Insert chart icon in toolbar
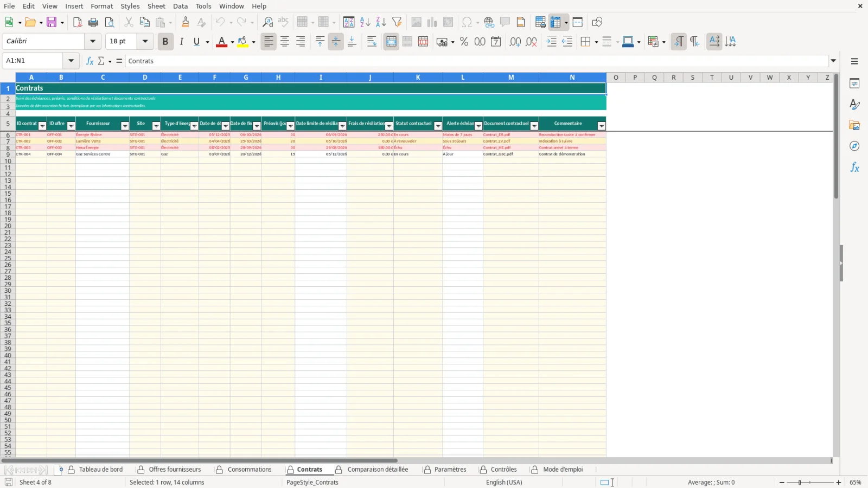 tap(432, 22)
